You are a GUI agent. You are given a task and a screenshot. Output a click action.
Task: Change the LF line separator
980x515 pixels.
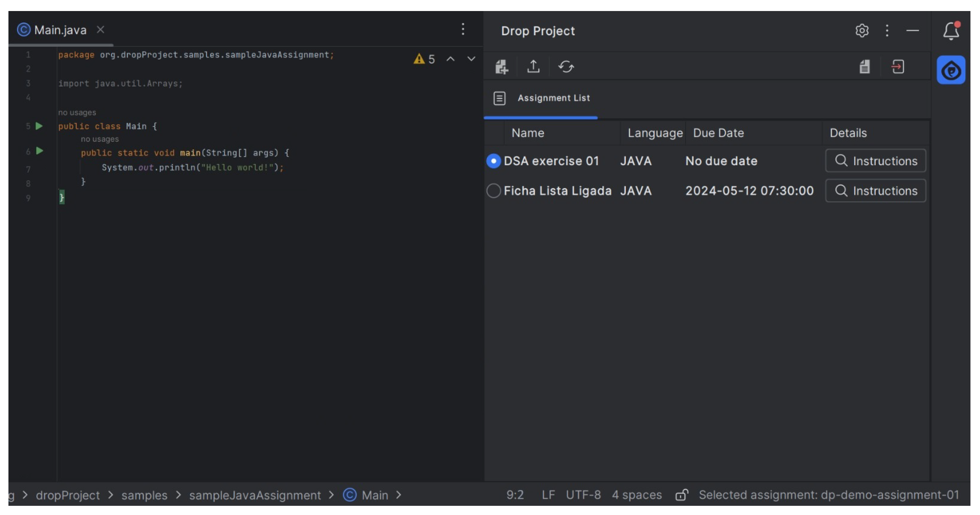point(548,495)
